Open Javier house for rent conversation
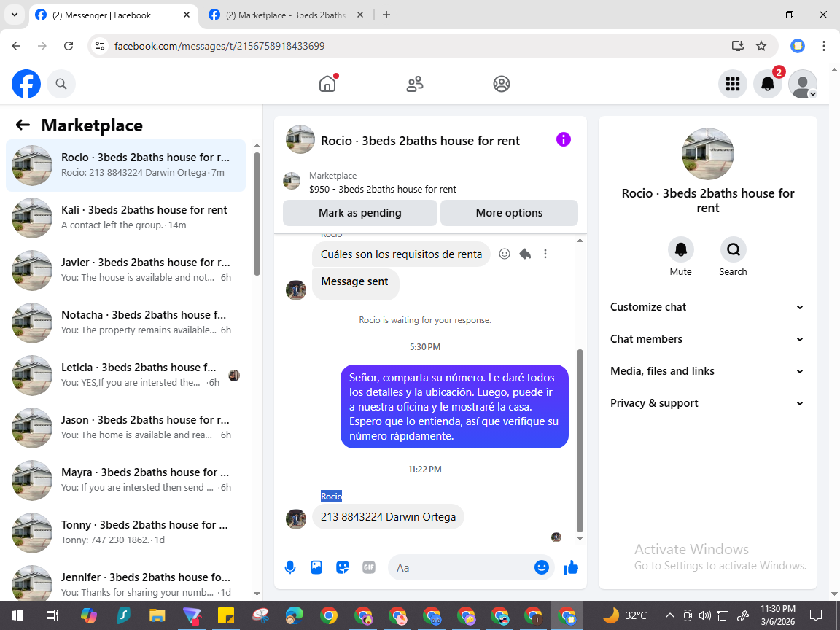 [126, 270]
